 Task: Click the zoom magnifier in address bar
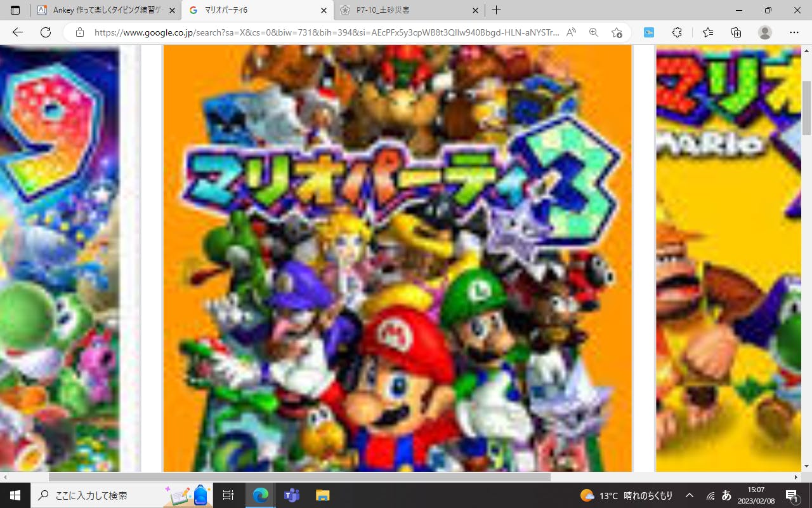click(594, 32)
